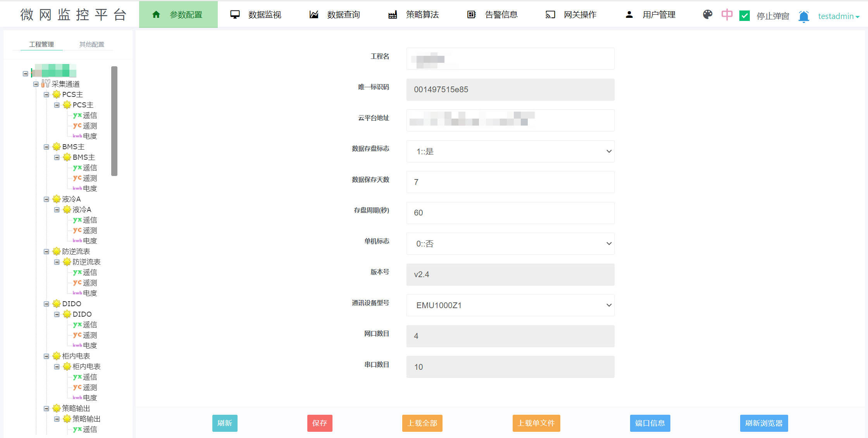Open the 数据存盘标志 dropdown
The height and width of the screenshot is (438, 868).
click(x=510, y=152)
